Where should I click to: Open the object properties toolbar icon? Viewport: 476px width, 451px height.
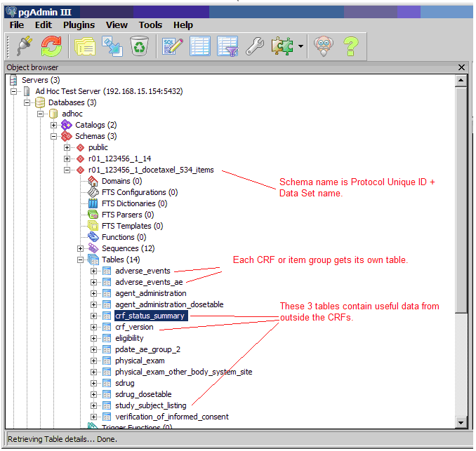[85, 46]
